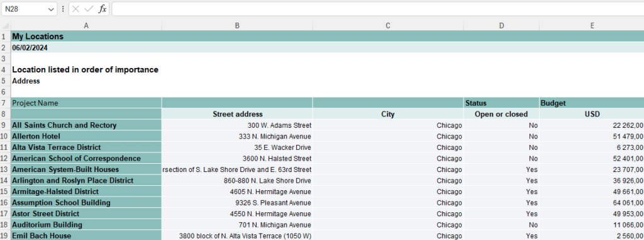Click the 'Open or closed' subheader cell

(x=501, y=114)
